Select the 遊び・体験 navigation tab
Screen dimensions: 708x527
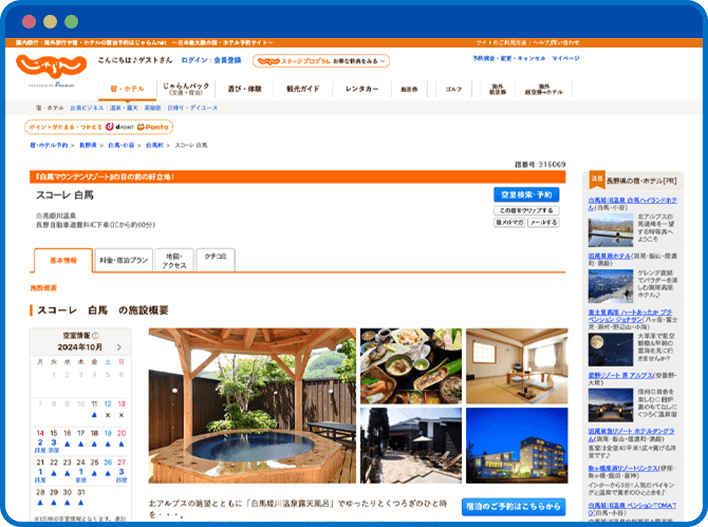[x=245, y=89]
